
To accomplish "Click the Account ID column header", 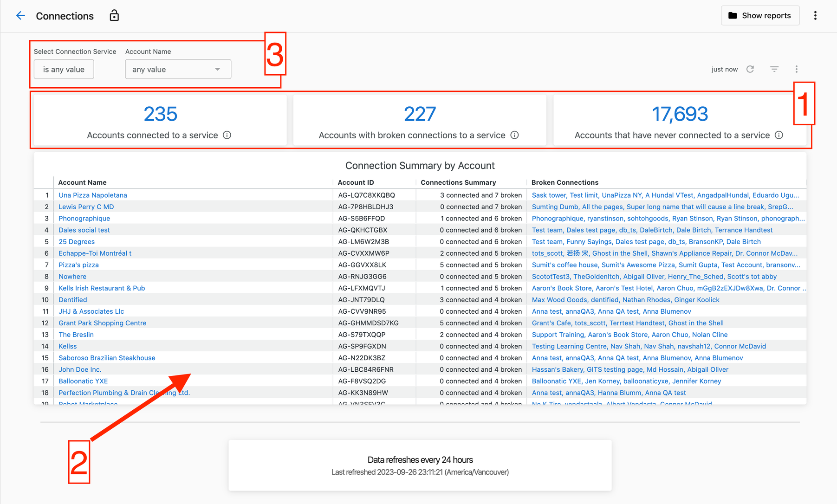I will pos(356,182).
